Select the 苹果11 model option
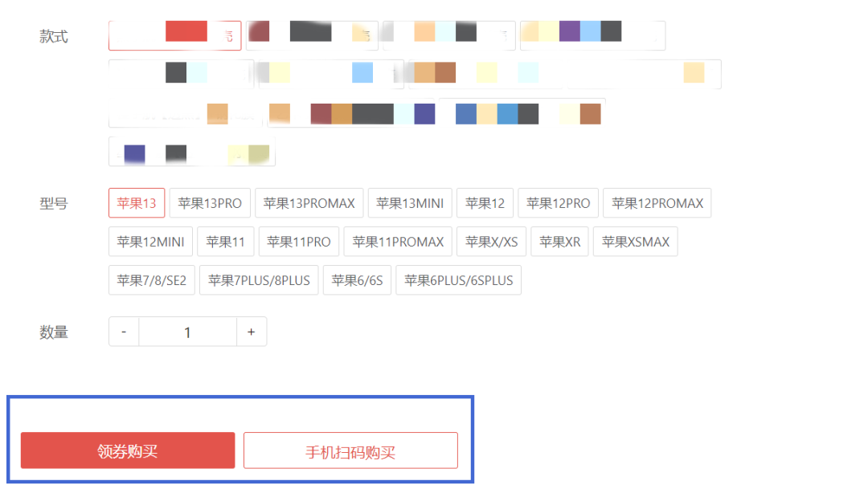The image size is (868, 485). (225, 242)
